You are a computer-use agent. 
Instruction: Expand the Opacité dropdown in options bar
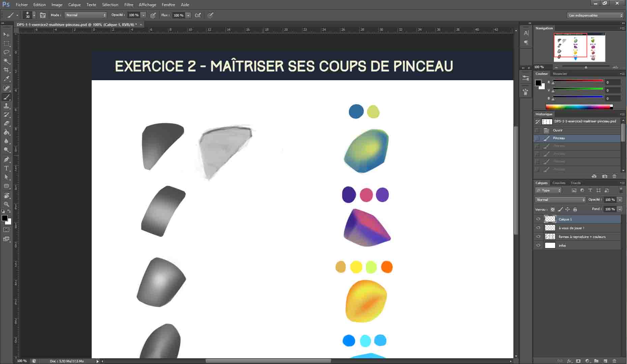pyautogui.click(x=144, y=15)
